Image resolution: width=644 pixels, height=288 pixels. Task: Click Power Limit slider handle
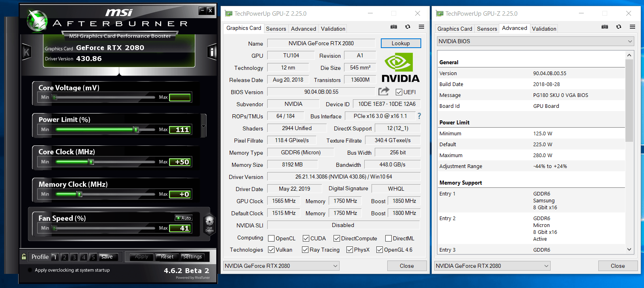point(136,130)
